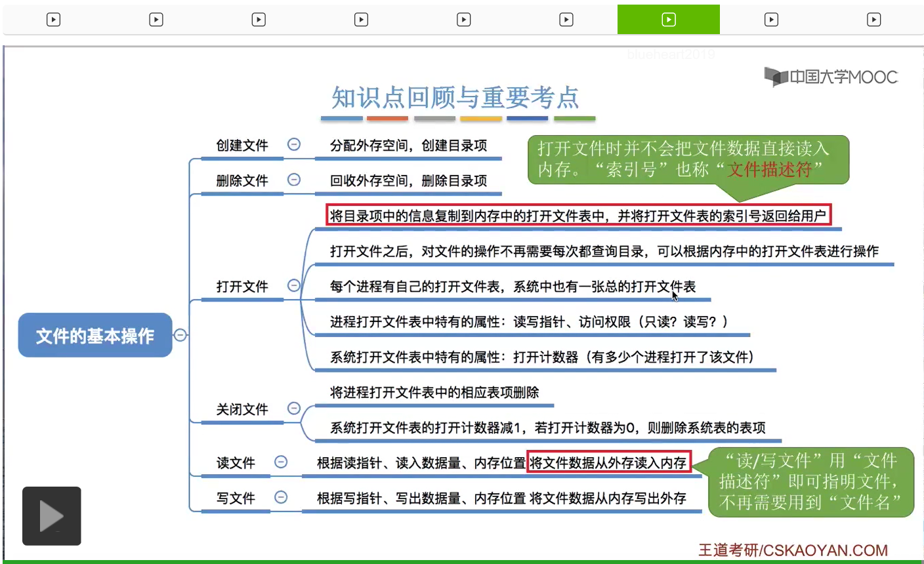Open the second video segment tab
This screenshot has height=564, width=924.
click(x=156, y=20)
